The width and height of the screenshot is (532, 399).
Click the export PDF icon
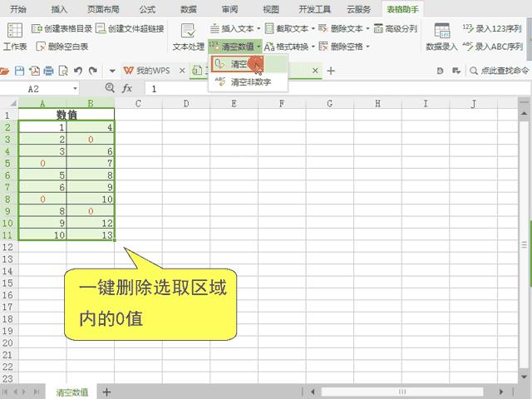click(34, 71)
